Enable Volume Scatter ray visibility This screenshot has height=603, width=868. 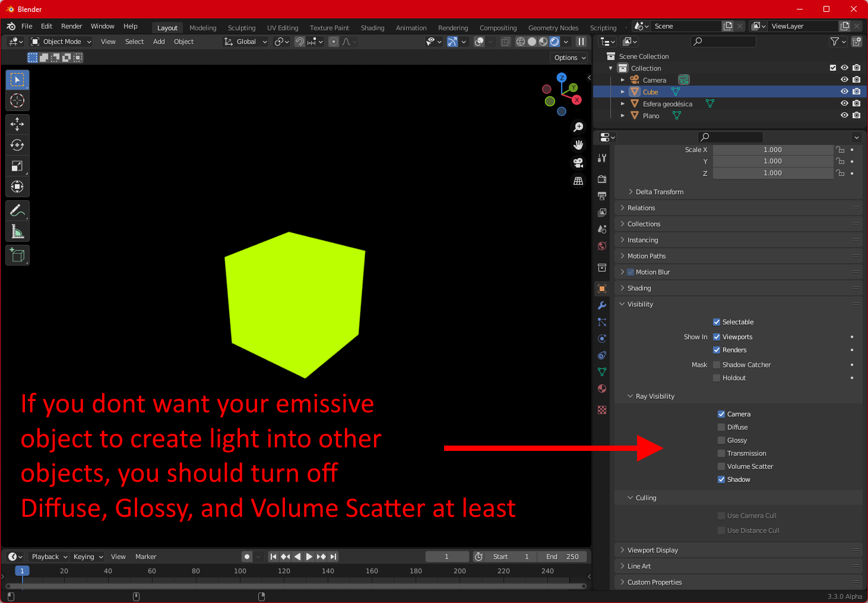click(x=721, y=466)
